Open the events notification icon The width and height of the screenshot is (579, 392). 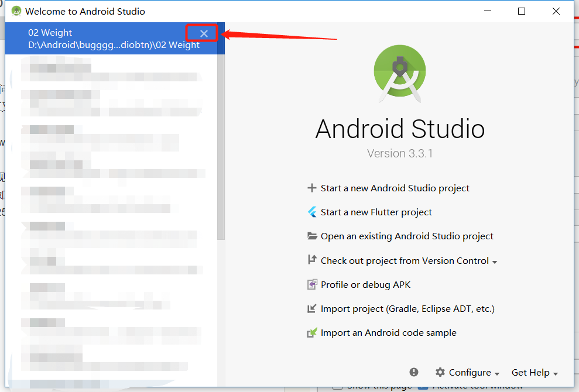(413, 372)
